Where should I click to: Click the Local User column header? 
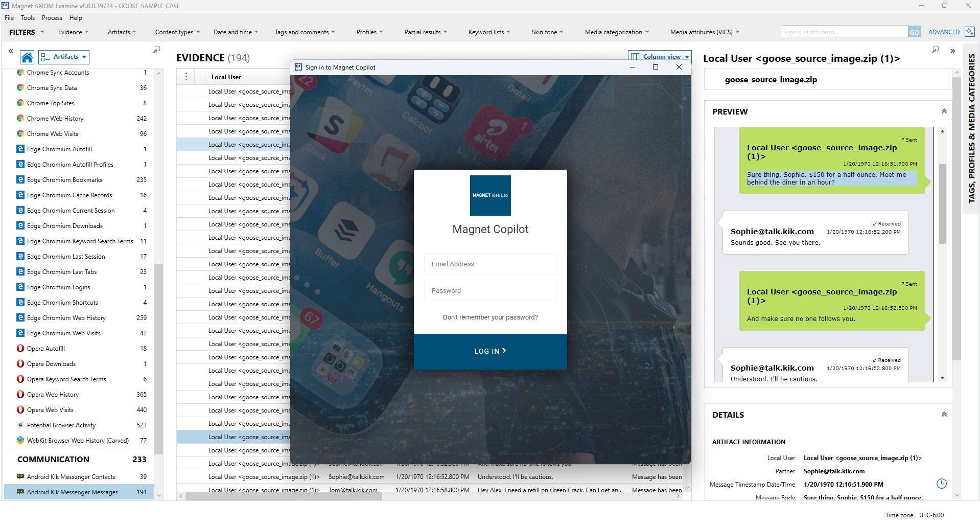coord(226,77)
